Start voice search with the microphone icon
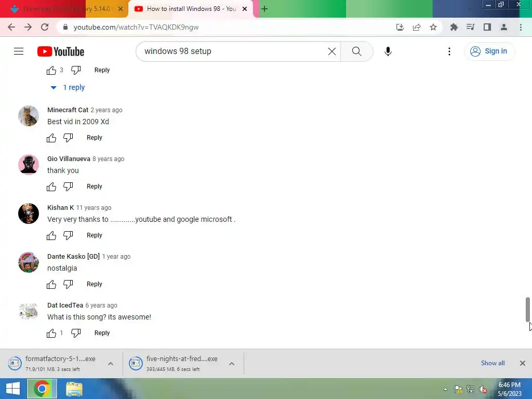Image resolution: width=532 pixels, height=399 pixels. tap(388, 51)
